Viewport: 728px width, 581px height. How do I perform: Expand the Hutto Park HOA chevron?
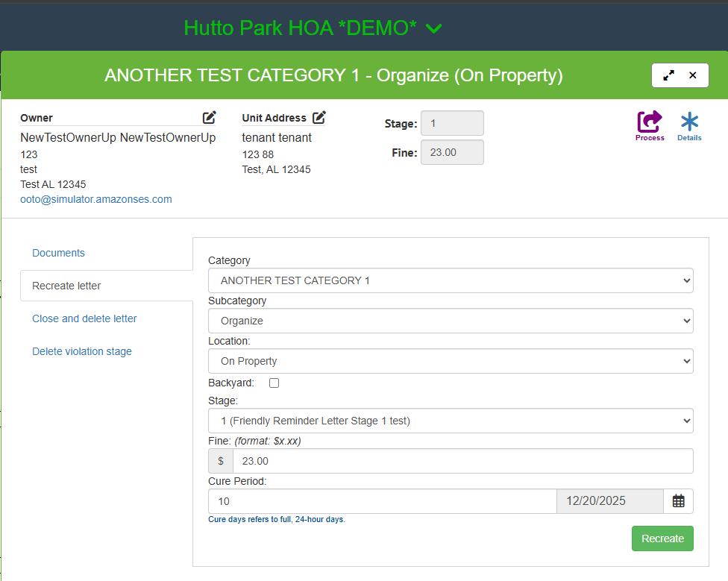click(x=433, y=29)
